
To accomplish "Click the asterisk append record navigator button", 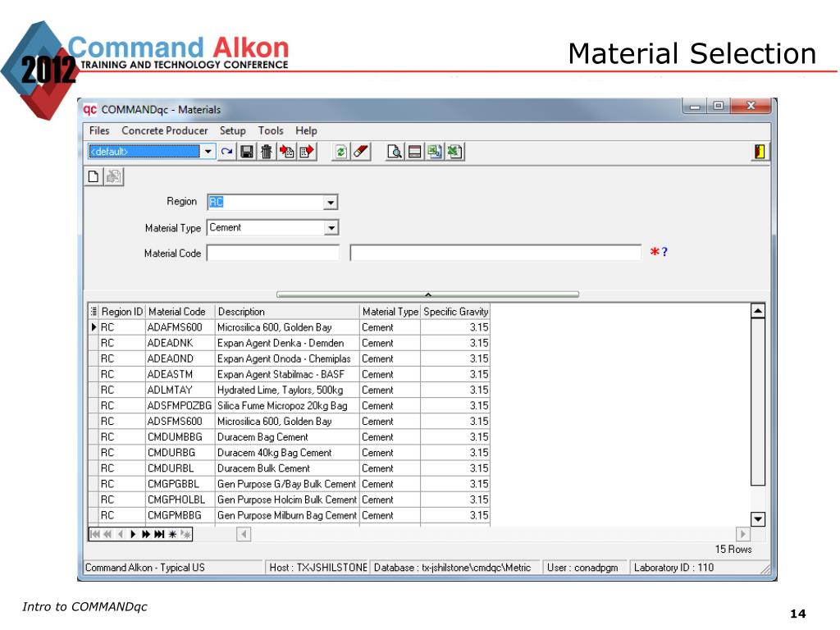I will point(172,534).
